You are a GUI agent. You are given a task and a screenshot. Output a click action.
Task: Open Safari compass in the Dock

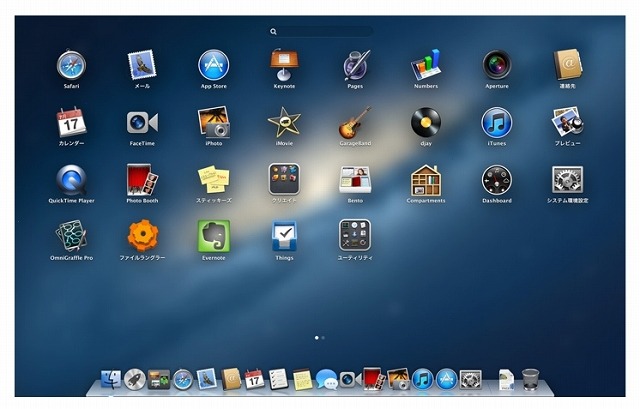pyautogui.click(x=183, y=380)
